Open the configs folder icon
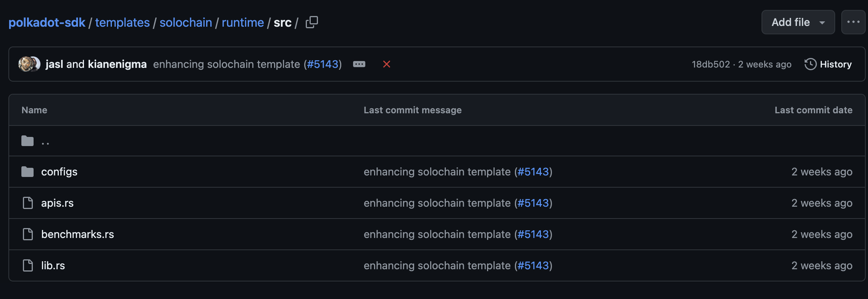This screenshot has width=868, height=299. click(27, 172)
